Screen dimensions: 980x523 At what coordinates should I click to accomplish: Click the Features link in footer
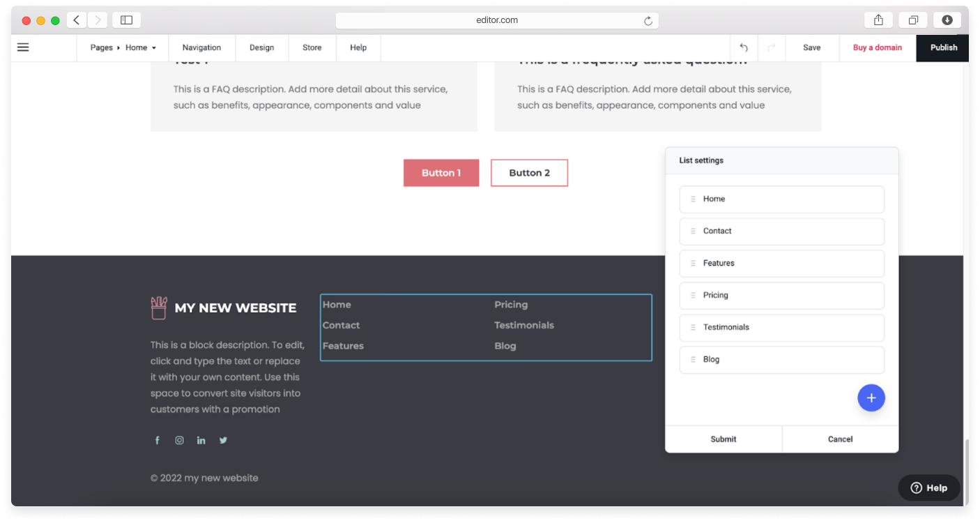[x=343, y=346]
